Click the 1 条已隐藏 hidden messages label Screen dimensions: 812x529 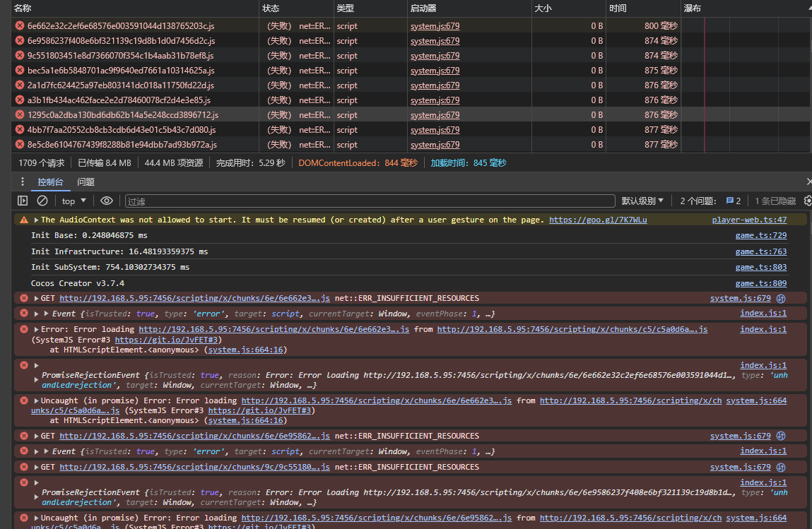775,201
